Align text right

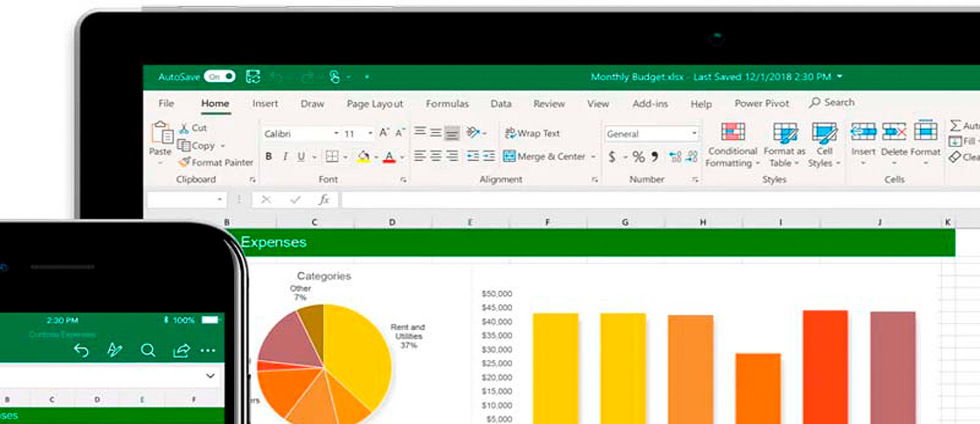tap(452, 156)
